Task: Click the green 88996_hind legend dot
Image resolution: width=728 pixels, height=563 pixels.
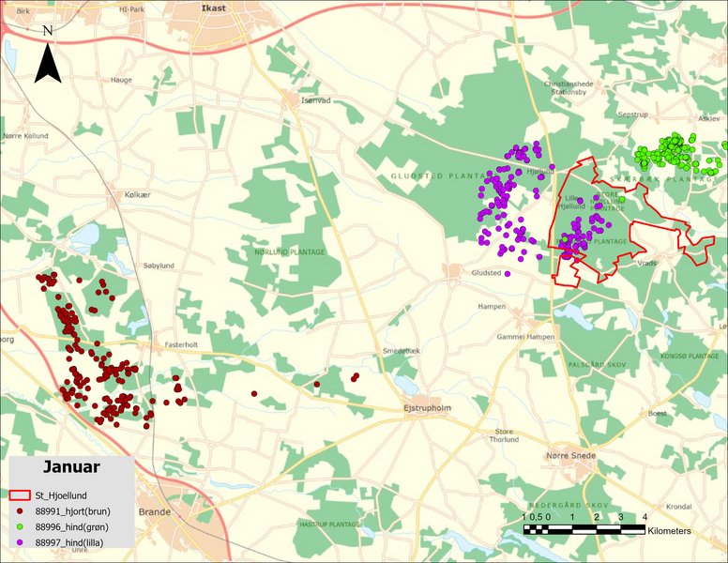Action: (19, 526)
